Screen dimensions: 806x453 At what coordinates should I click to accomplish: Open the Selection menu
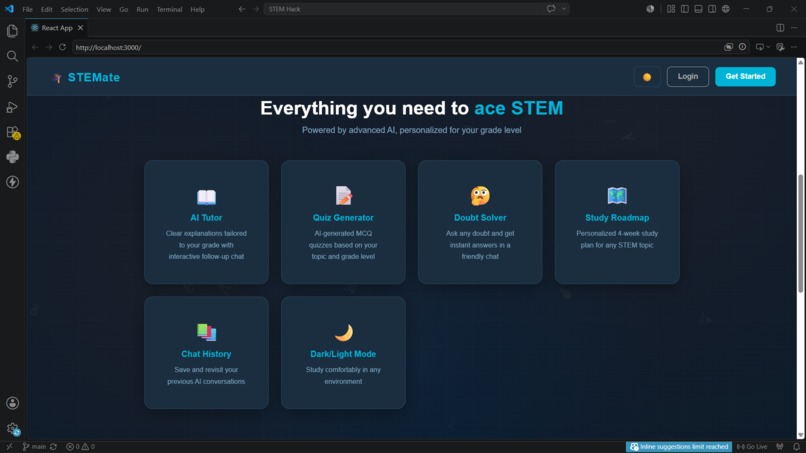pos(74,9)
